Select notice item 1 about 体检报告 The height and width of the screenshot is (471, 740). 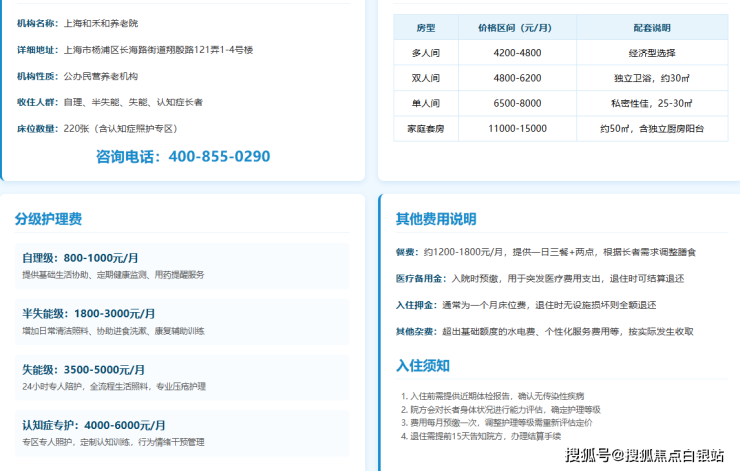click(x=493, y=396)
